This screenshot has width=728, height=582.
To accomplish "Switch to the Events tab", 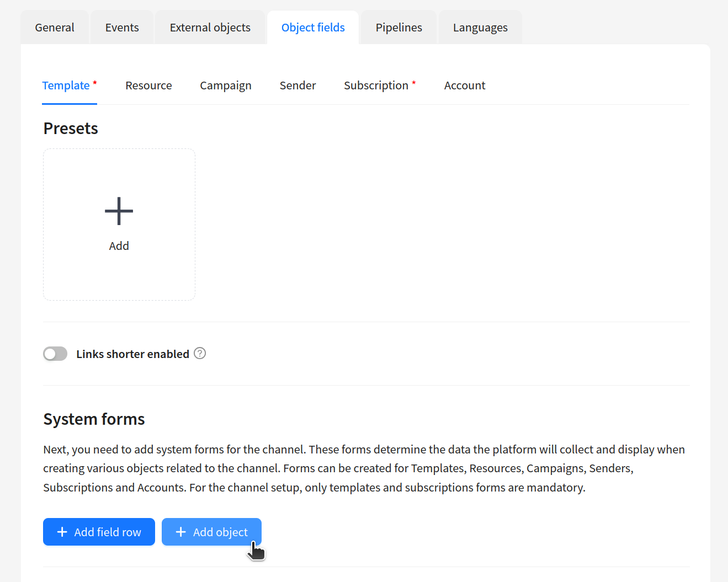I will coord(122,28).
